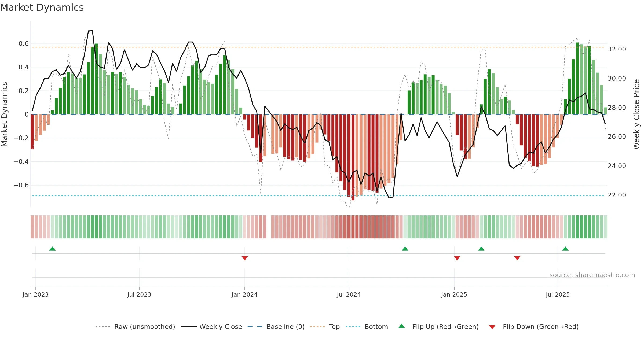644x362 pixels.
Task: Click the 22.00 price axis label
Action: [x=617, y=195]
